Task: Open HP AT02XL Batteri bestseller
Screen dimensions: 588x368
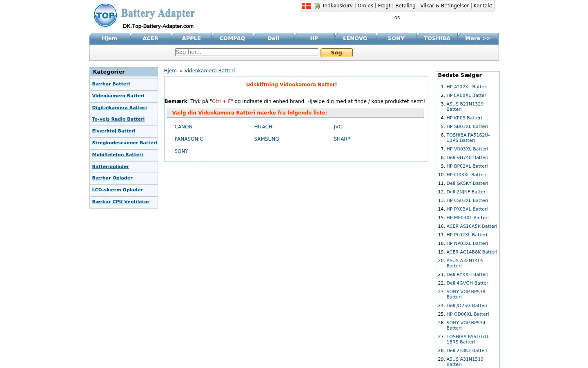Action: click(x=467, y=87)
